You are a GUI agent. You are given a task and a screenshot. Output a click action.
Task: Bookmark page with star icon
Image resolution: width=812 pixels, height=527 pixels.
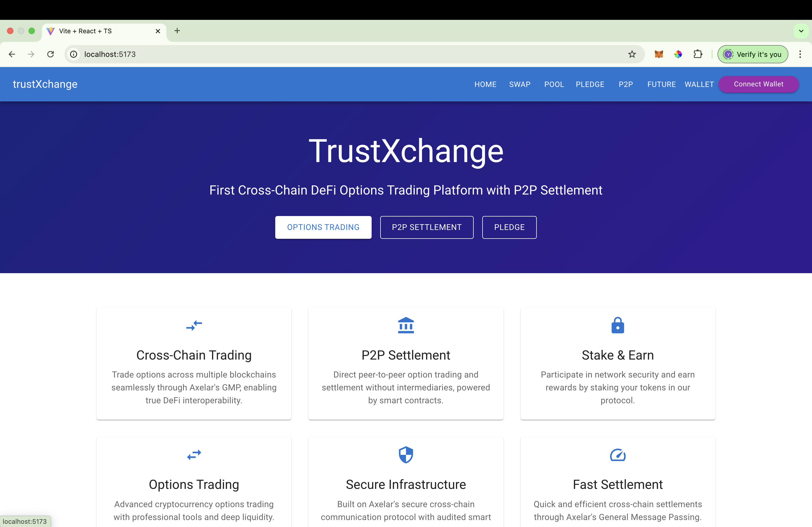point(632,54)
